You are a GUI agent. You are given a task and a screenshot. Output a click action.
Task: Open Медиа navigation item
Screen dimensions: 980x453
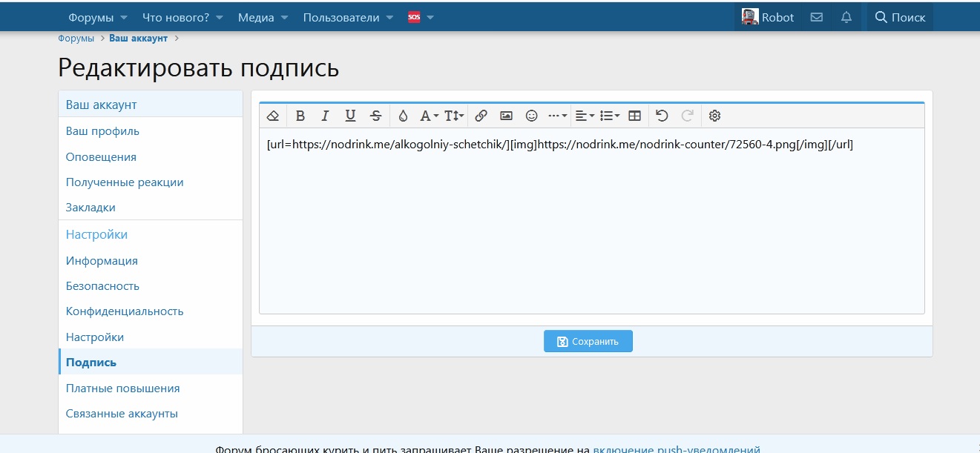[256, 17]
